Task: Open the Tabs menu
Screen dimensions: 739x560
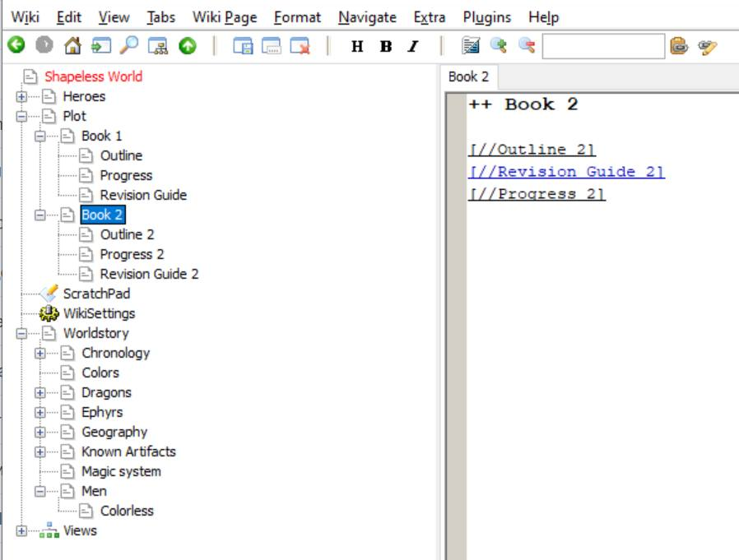Action: point(160,17)
